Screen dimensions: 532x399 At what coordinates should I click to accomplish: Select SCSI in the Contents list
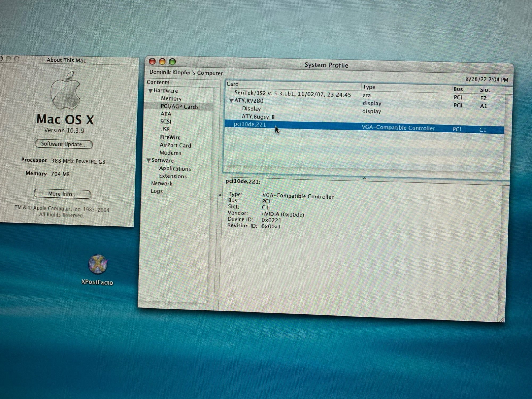click(x=166, y=122)
